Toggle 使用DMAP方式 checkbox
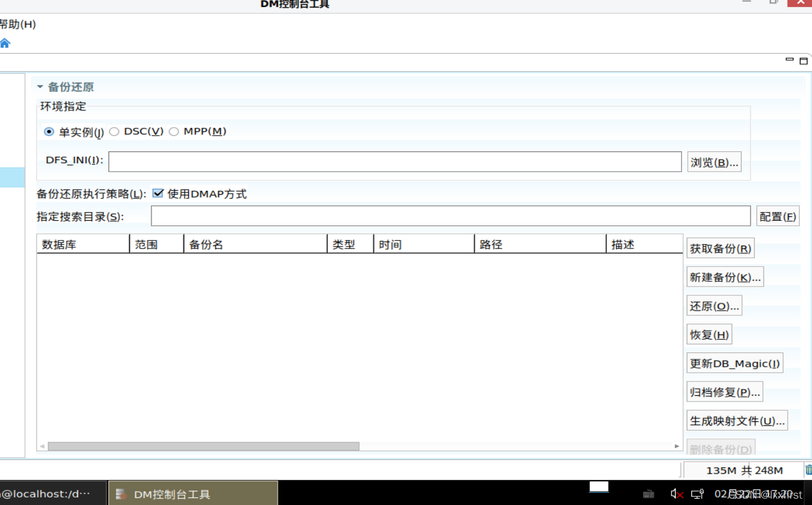Viewport: 812px width, 505px height. pyautogui.click(x=158, y=194)
